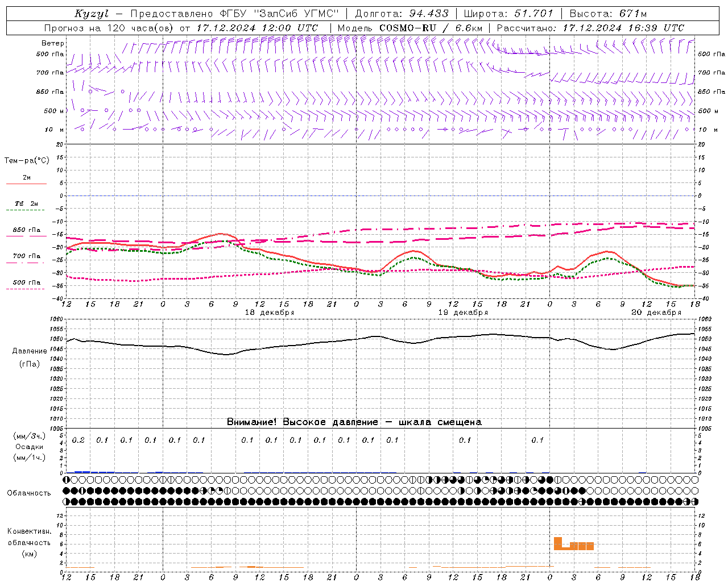728x582 pixels.
Task: Click the Облачность cloudiness label
Action: click(29, 493)
